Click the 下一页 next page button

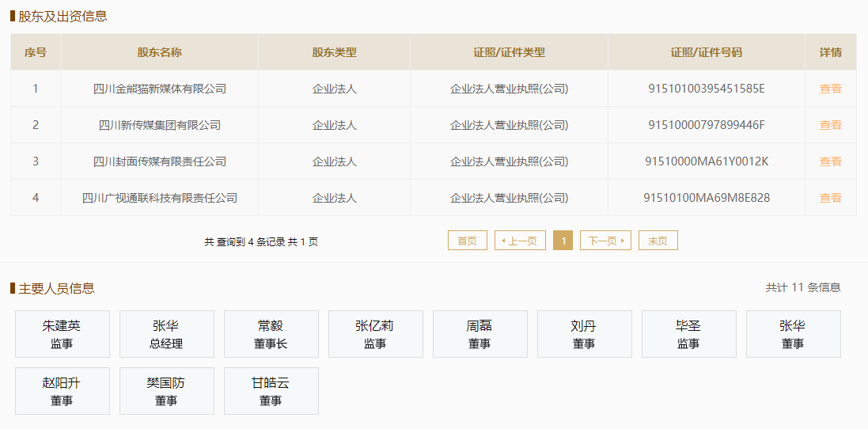point(605,241)
